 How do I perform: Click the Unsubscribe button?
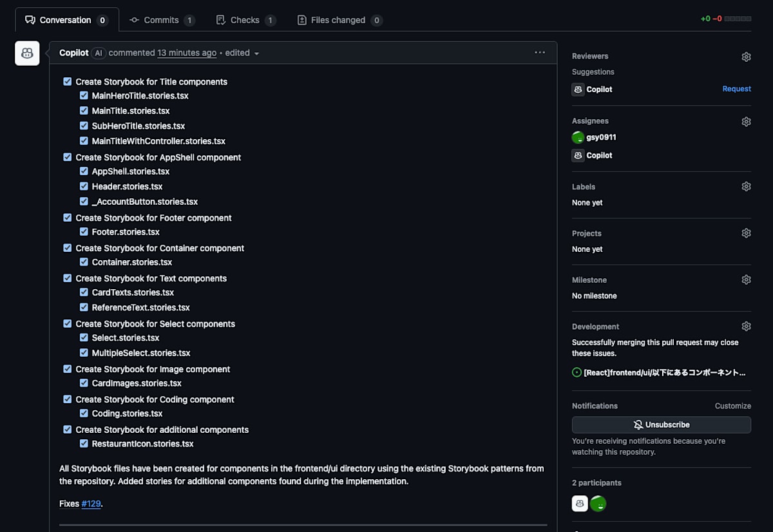662,425
